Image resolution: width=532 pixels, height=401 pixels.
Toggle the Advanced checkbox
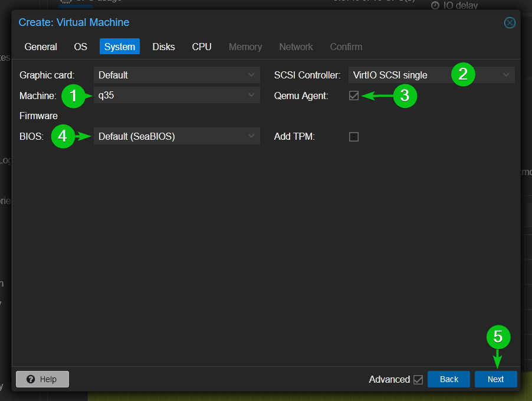coord(418,380)
